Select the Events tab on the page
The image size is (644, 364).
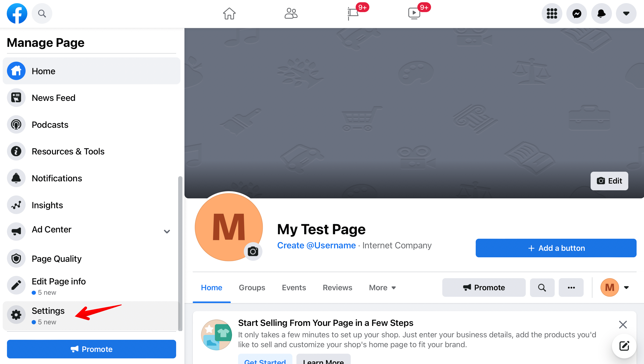[x=294, y=287]
